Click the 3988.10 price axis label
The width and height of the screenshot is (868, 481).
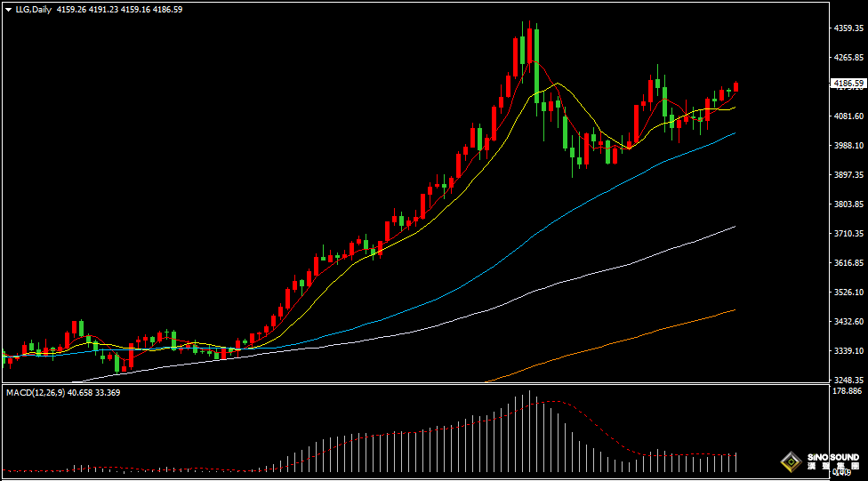[848, 146]
